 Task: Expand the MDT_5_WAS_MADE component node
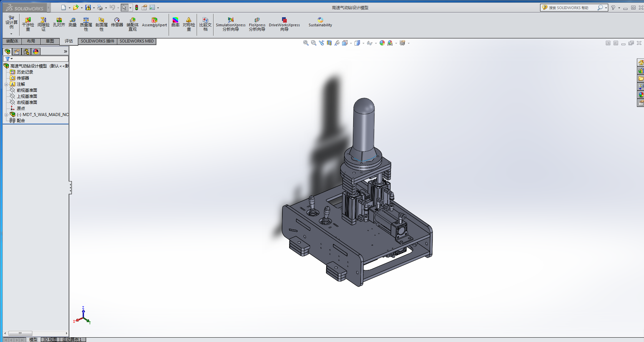[x=6, y=115]
